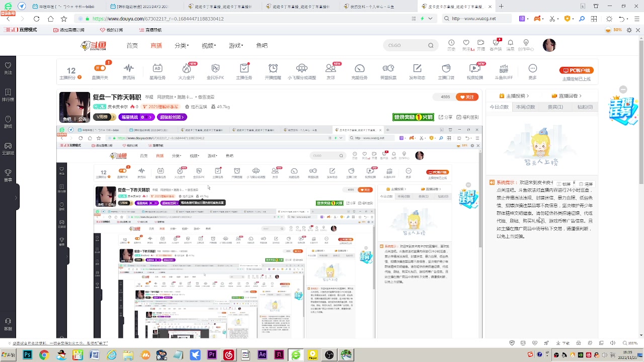Click the 举报 report link

149,97
